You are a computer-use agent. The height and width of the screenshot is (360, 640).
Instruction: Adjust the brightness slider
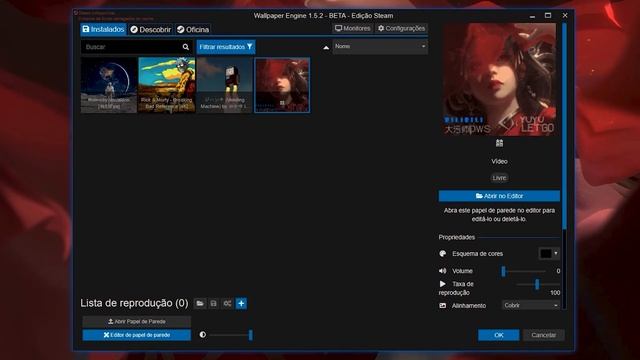coord(231,335)
